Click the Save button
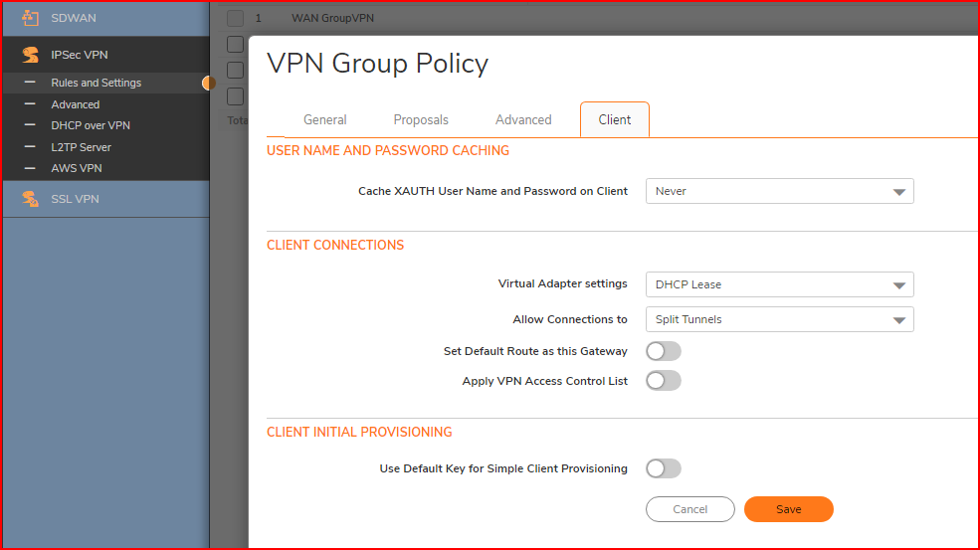The image size is (980, 550). pos(788,509)
